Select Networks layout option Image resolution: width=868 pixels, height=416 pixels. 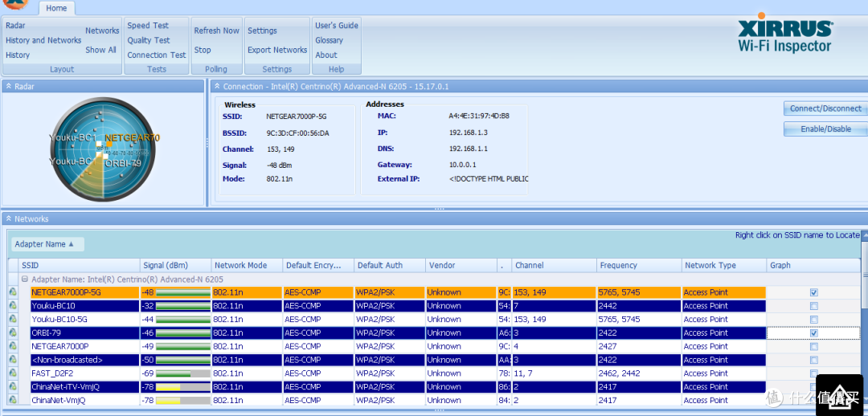(x=102, y=31)
